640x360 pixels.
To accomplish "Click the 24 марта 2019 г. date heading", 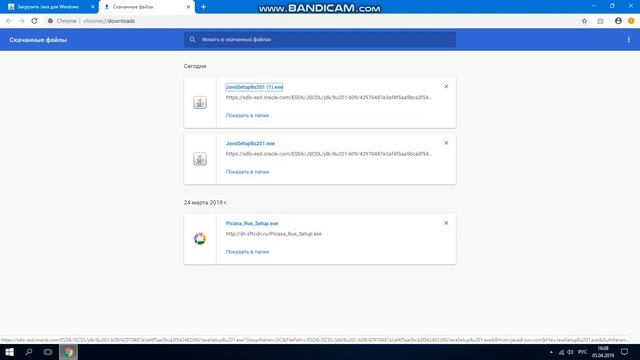I will point(205,202).
